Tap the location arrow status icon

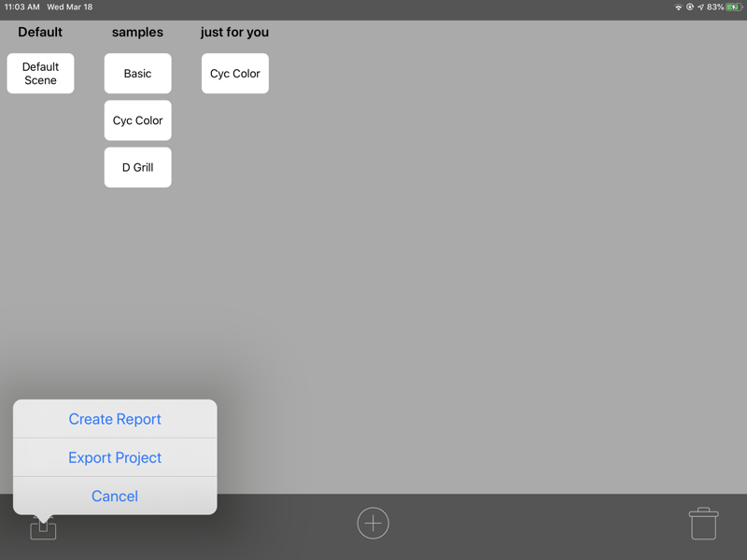[x=700, y=7]
